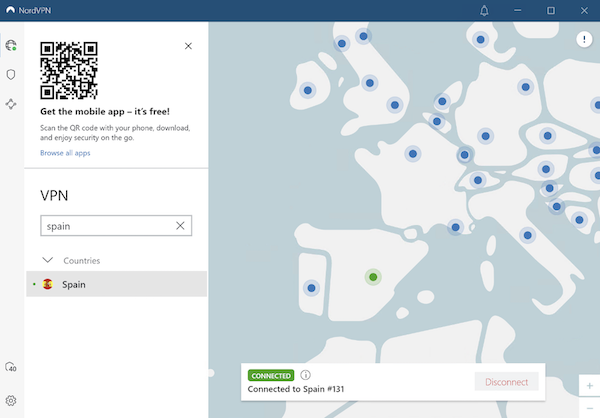Click the Disconnect button

506,382
